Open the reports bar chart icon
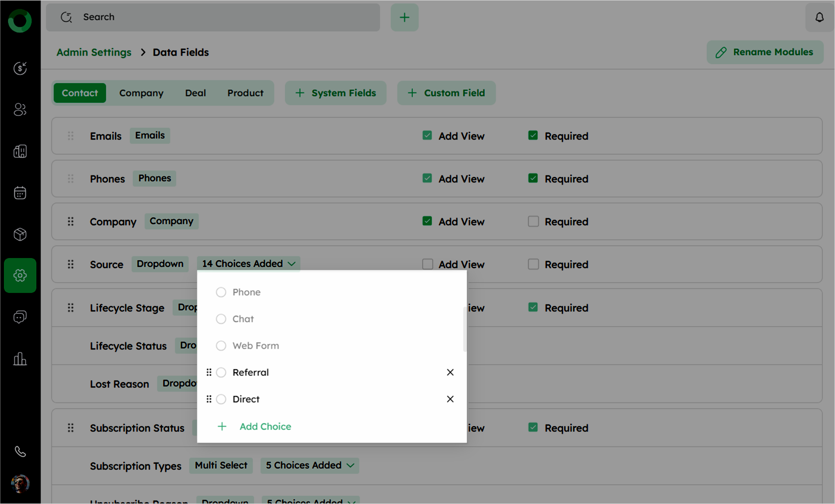The height and width of the screenshot is (504, 835). [x=20, y=359]
